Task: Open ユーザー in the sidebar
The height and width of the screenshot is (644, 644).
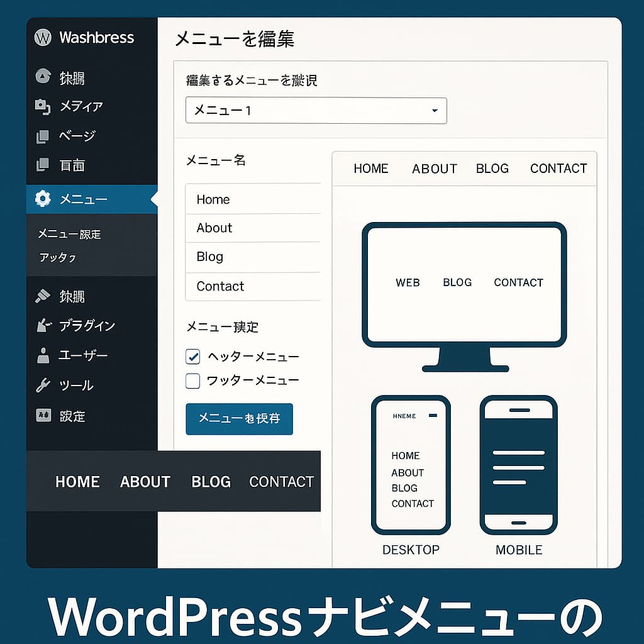Action: 84,355
